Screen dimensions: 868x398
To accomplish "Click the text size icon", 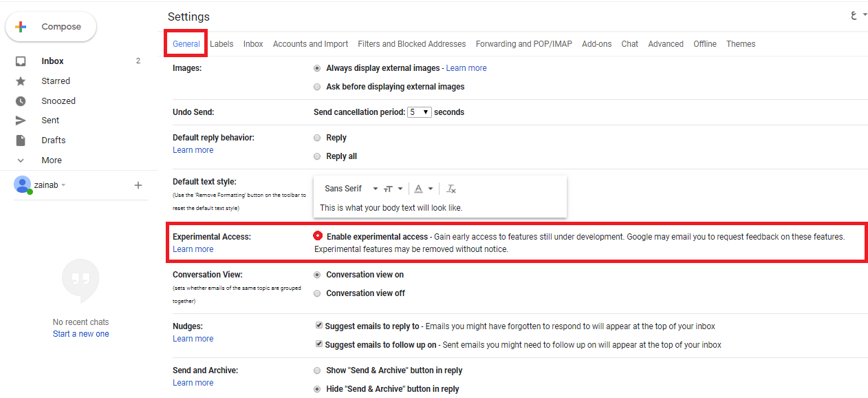I will (389, 189).
